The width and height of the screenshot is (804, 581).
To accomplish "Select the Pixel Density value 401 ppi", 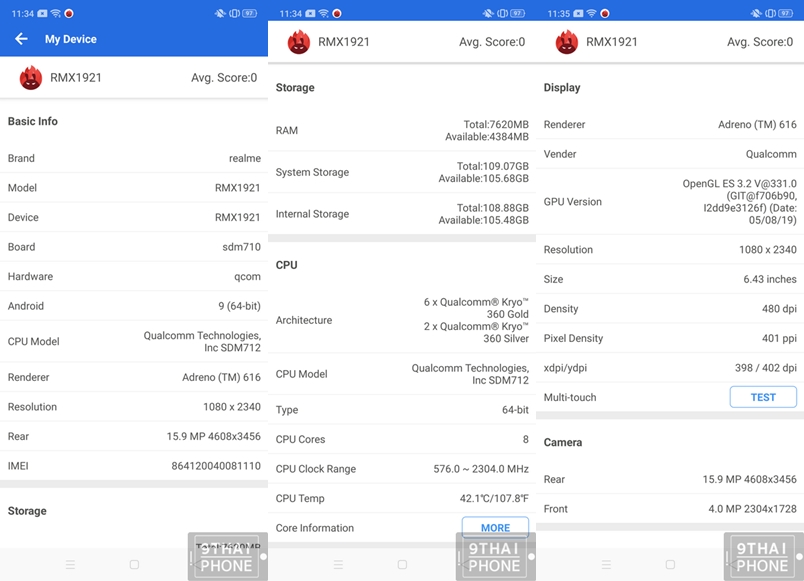I will [x=779, y=338].
